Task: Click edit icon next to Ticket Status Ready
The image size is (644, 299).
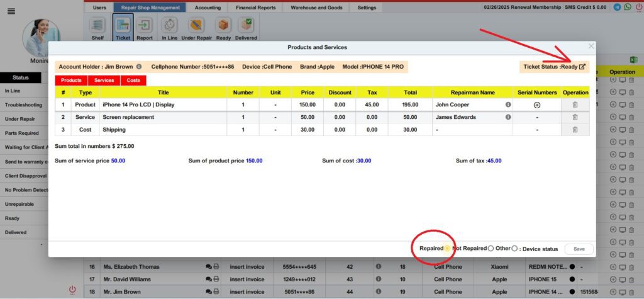Action: click(582, 67)
